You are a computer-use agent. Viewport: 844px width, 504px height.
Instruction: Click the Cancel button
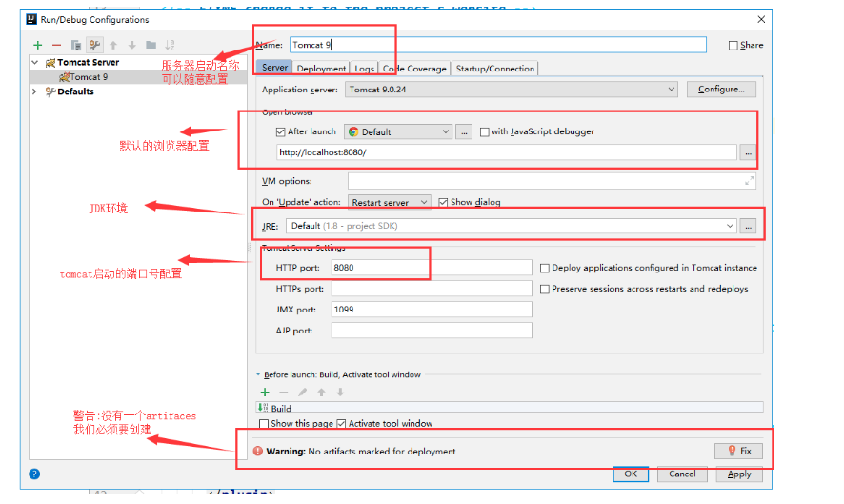(682, 474)
